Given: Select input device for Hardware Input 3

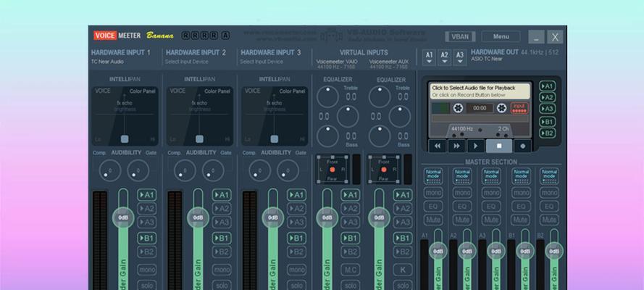Looking at the screenshot, I should 262,62.
